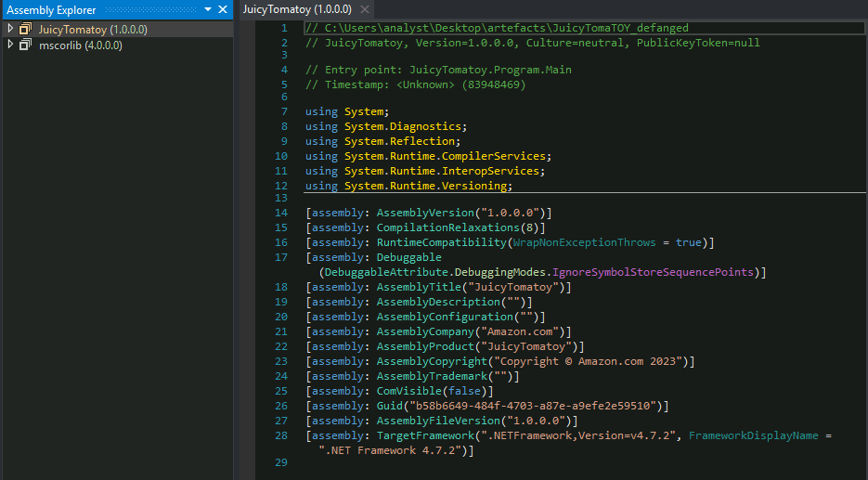
Task: Click the PublicKeyToken=null comment on line 2
Action: click(x=698, y=43)
